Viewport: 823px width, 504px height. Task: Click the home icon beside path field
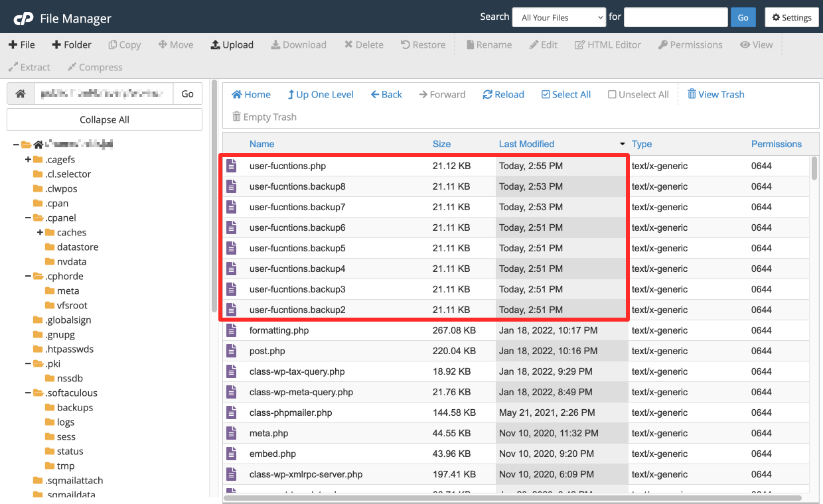coord(21,94)
